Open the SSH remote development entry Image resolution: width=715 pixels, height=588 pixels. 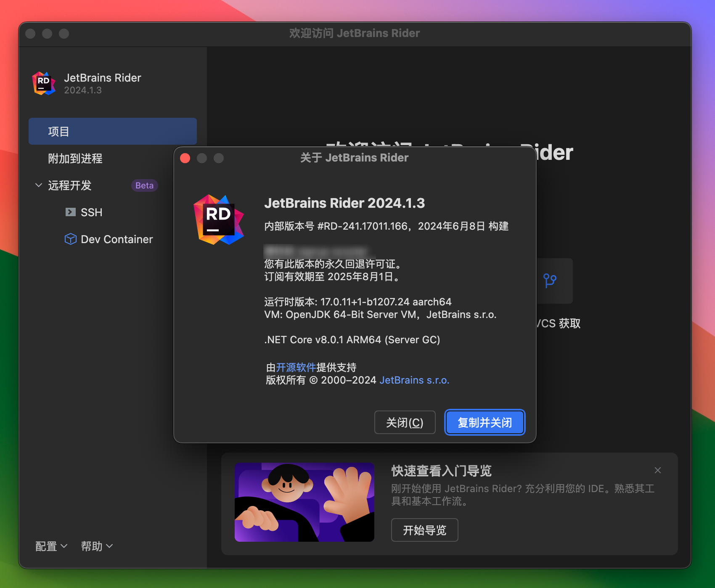[91, 212]
